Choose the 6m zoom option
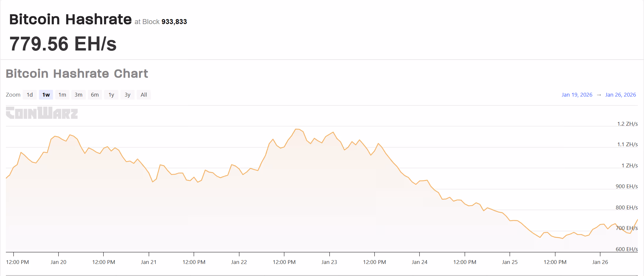The width and height of the screenshot is (644, 276). (x=95, y=95)
